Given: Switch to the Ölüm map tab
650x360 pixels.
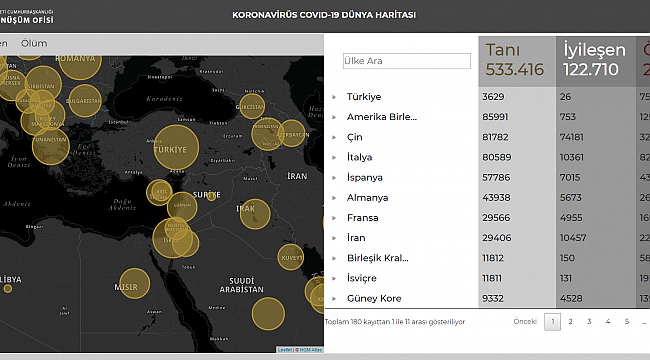Looking at the screenshot, I should pos(34,43).
